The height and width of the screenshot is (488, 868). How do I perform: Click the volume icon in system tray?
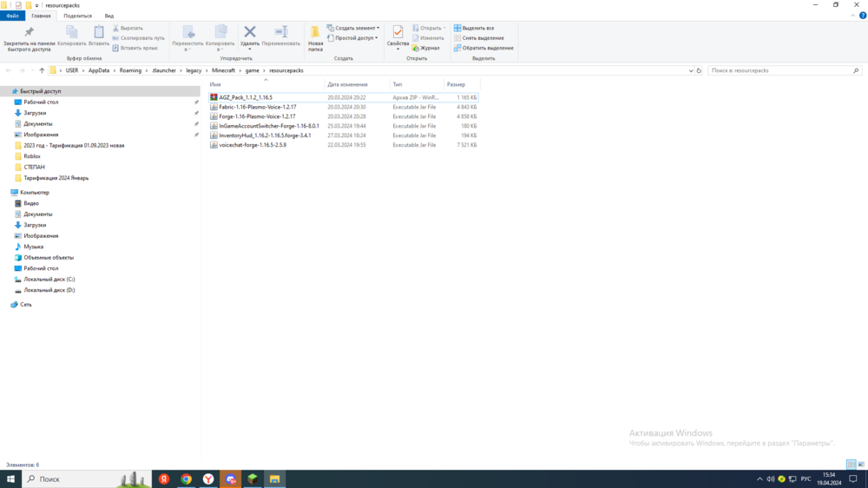(x=771, y=478)
